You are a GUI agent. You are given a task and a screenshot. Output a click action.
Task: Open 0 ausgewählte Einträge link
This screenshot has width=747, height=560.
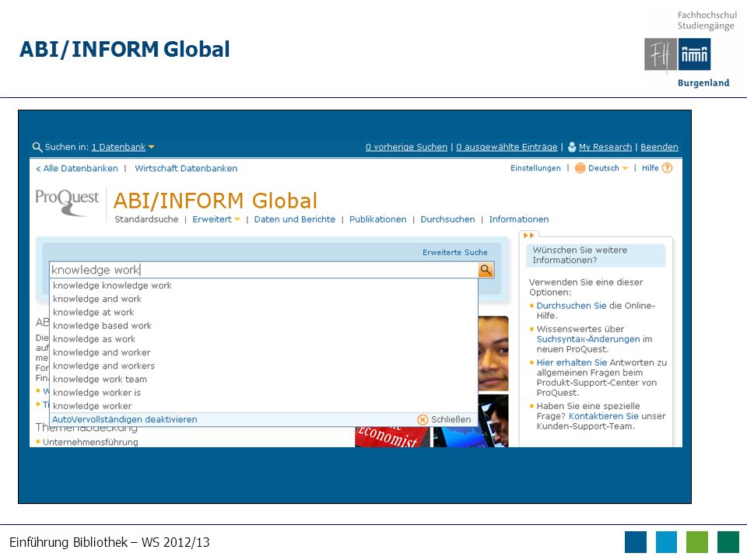(507, 147)
